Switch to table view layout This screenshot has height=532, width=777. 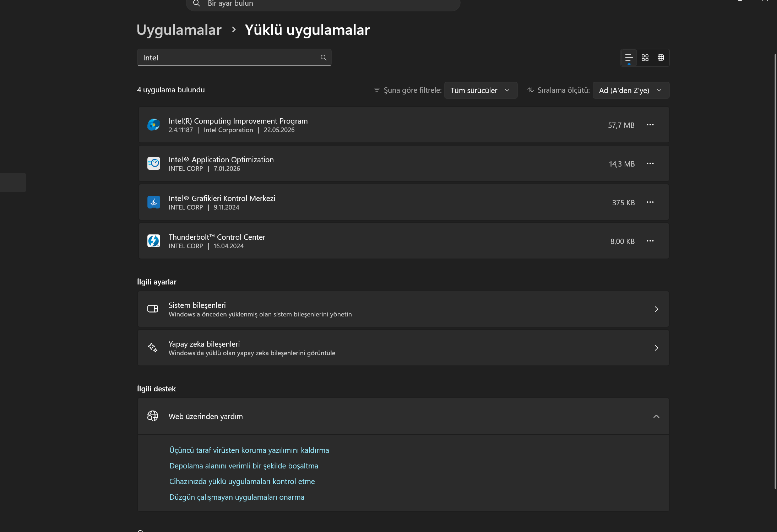661,58
